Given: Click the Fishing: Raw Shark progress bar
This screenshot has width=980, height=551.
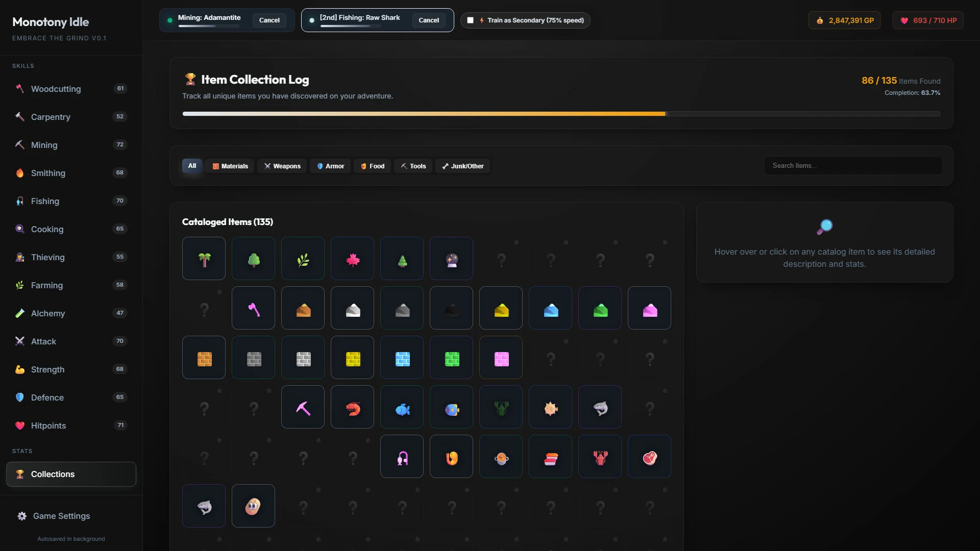Looking at the screenshot, I should coord(351,26).
